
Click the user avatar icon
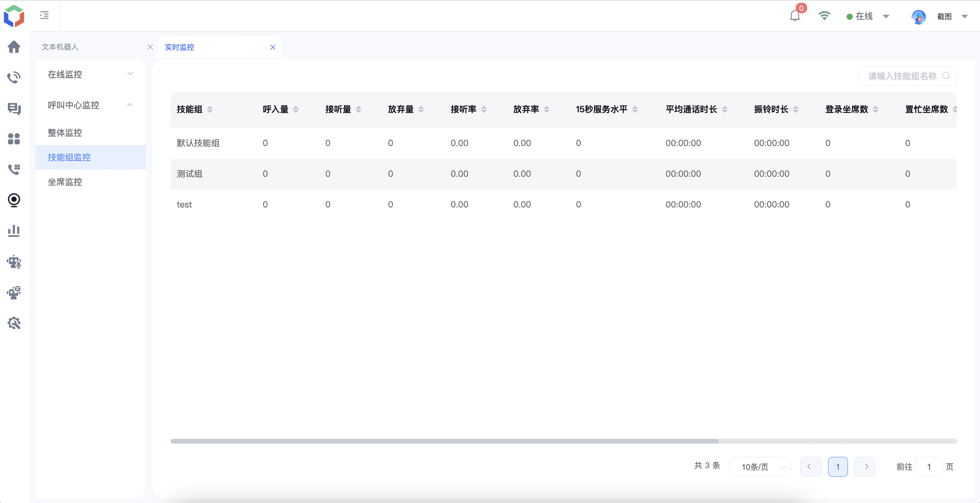(x=918, y=17)
